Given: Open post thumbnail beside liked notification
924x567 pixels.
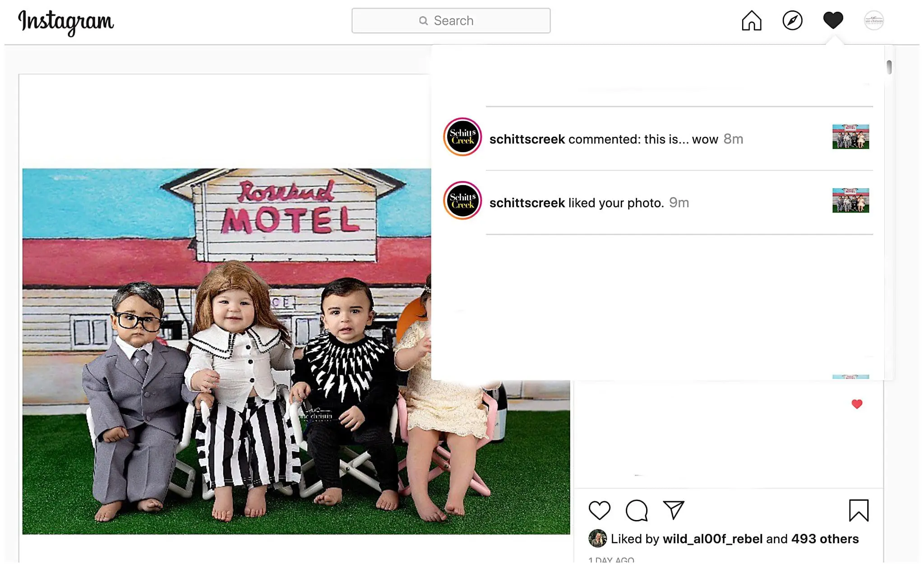Looking at the screenshot, I should (x=850, y=200).
